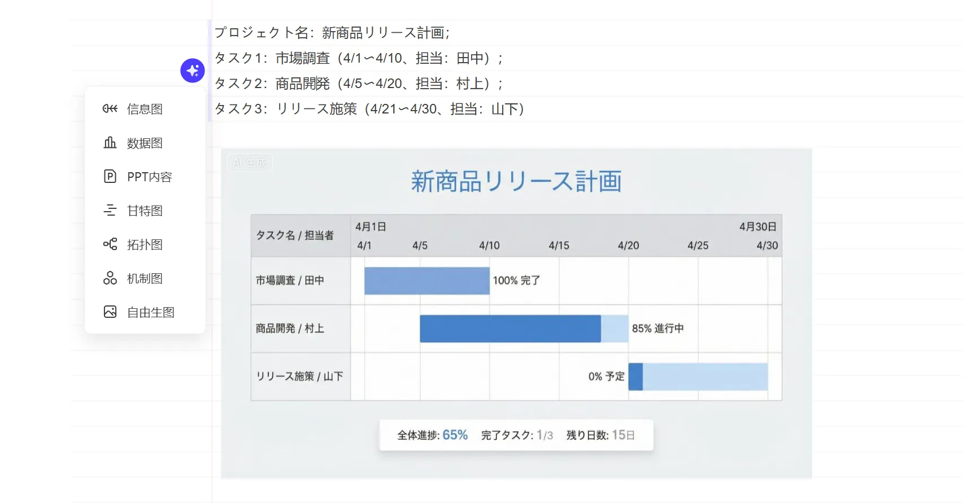Click the 数据图 bar chart icon

[x=110, y=143]
